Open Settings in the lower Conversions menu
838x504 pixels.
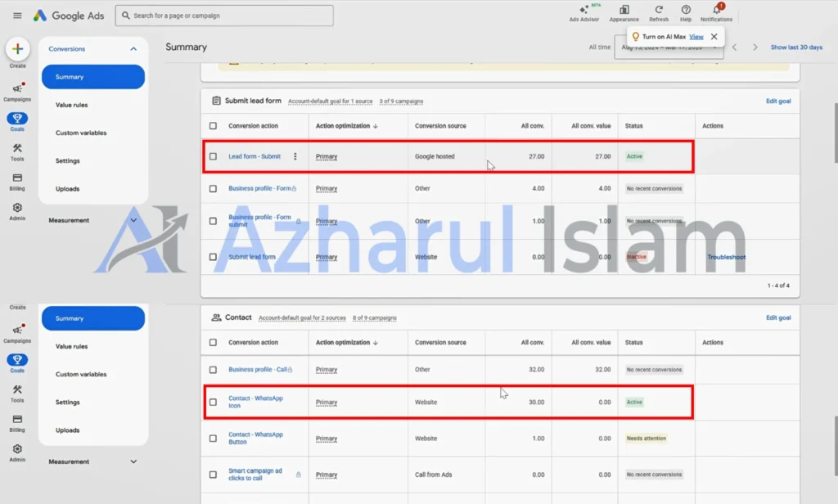(67, 403)
